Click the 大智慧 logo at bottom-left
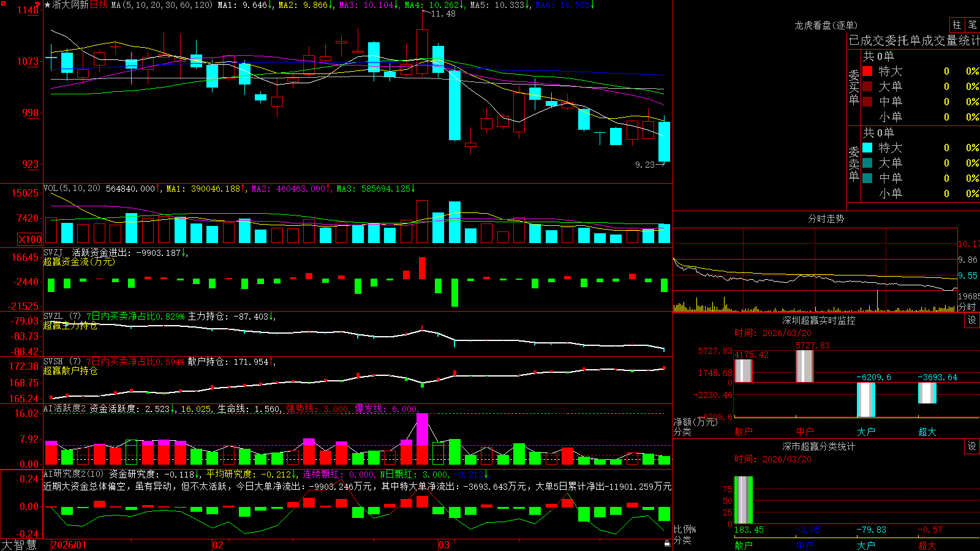Image resolution: width=980 pixels, height=551 pixels. tap(19, 545)
